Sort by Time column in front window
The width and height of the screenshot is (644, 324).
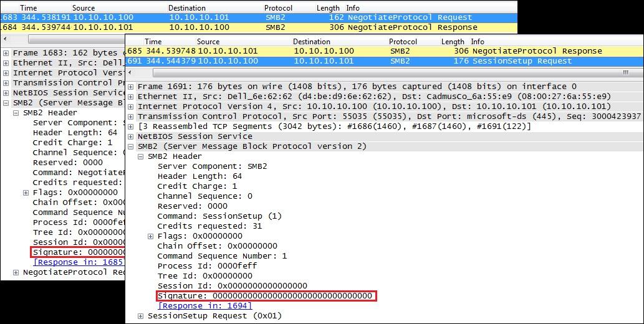[153, 42]
